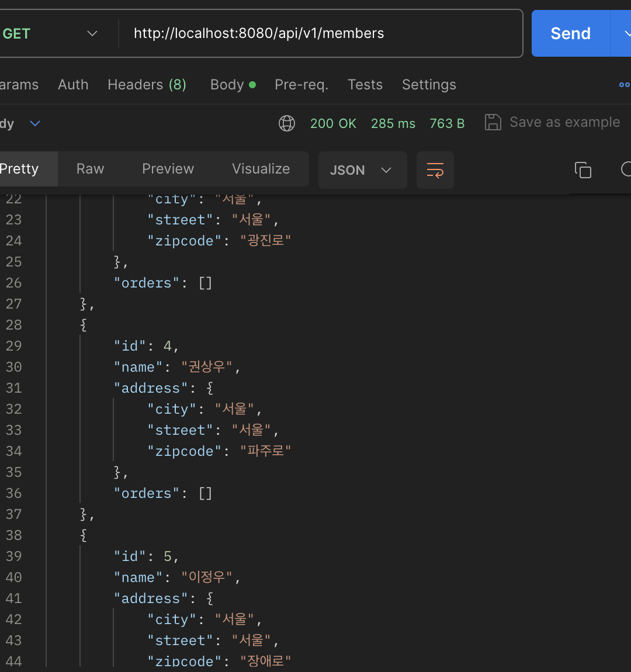631x672 pixels.
Task: Click the "address" key on line 31
Action: (x=151, y=388)
